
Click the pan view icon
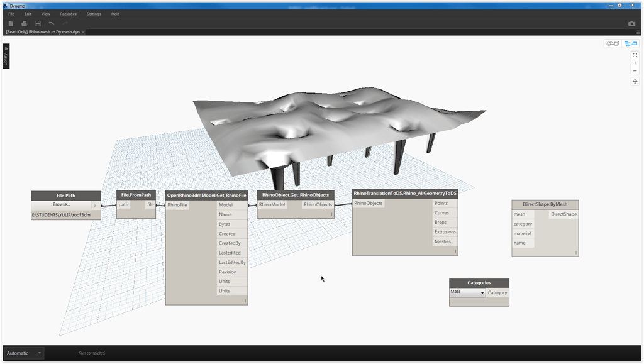(635, 81)
